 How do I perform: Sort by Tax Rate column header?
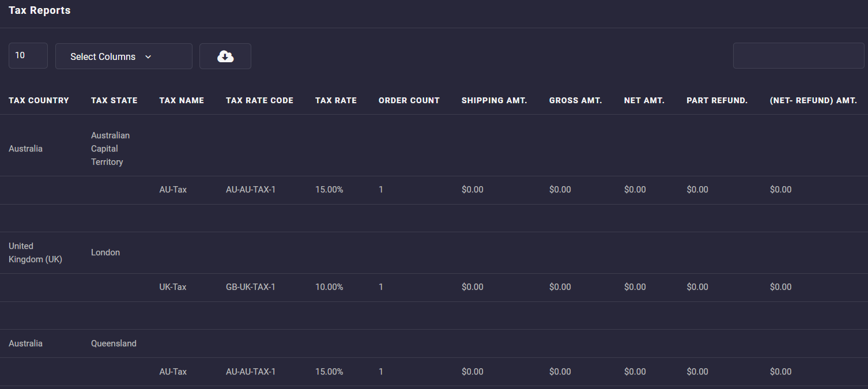(335, 100)
